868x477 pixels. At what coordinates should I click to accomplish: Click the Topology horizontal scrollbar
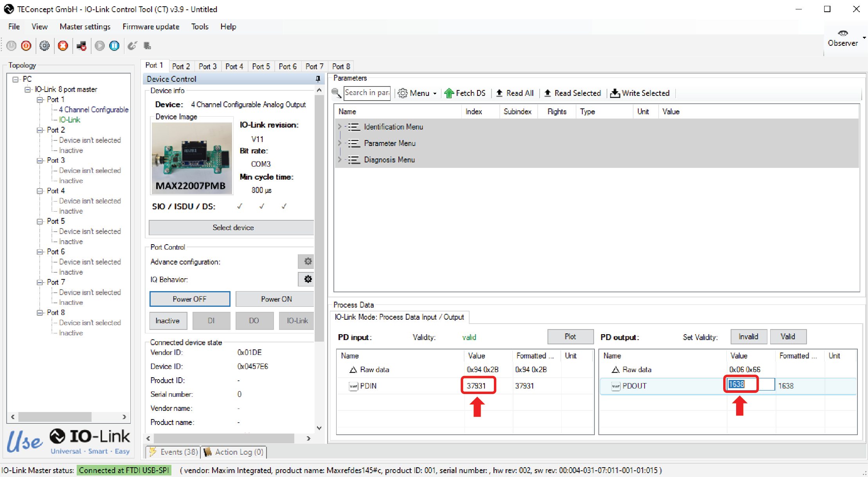pos(68,417)
